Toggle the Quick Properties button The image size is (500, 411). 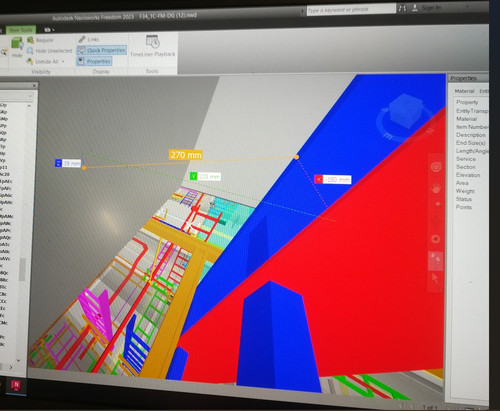(102, 50)
